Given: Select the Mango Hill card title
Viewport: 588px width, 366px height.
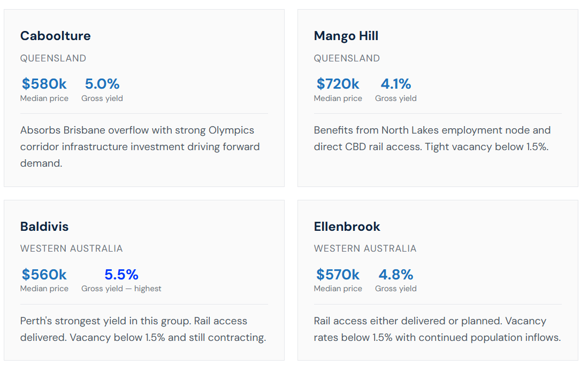Looking at the screenshot, I should click(346, 36).
